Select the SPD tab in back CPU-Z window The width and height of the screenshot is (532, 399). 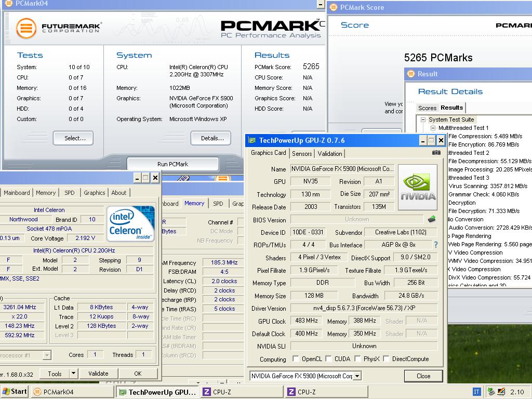(218, 204)
